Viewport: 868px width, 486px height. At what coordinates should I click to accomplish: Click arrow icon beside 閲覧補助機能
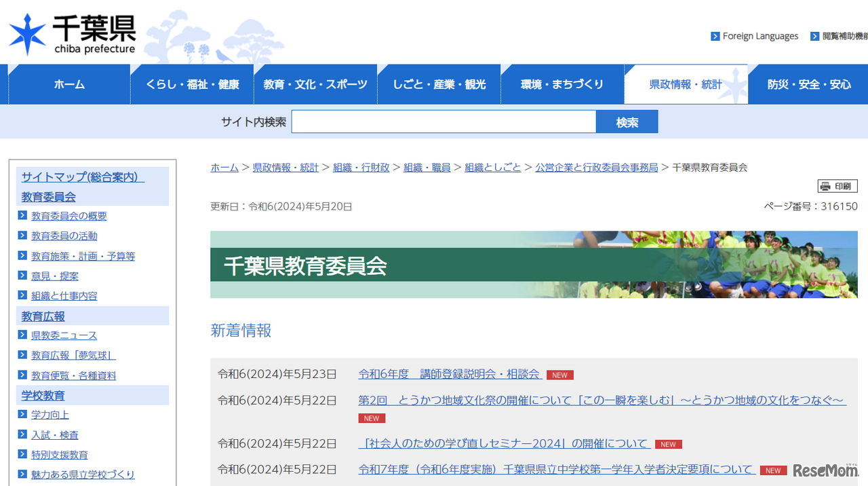click(815, 36)
